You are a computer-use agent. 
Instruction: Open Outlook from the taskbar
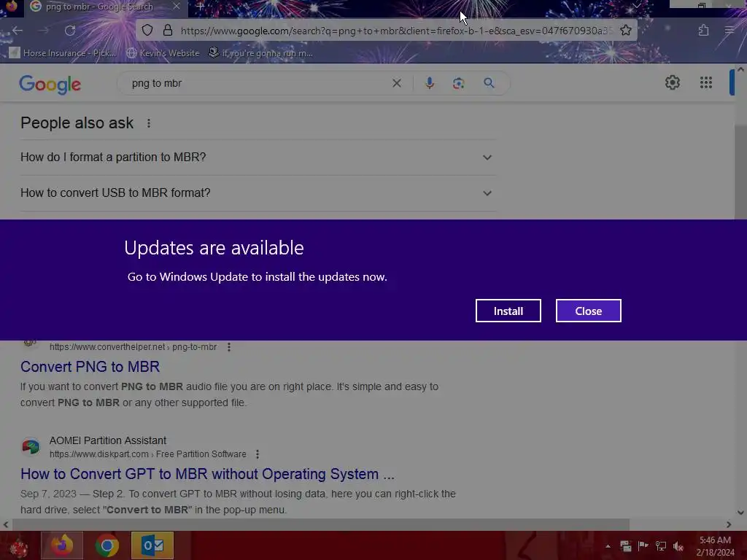coord(152,545)
